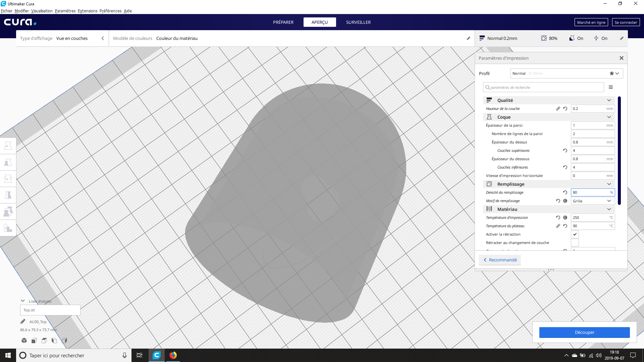Open the settings visibility hamburger menu
Image resolution: width=644 pixels, height=362 pixels.
(x=611, y=87)
